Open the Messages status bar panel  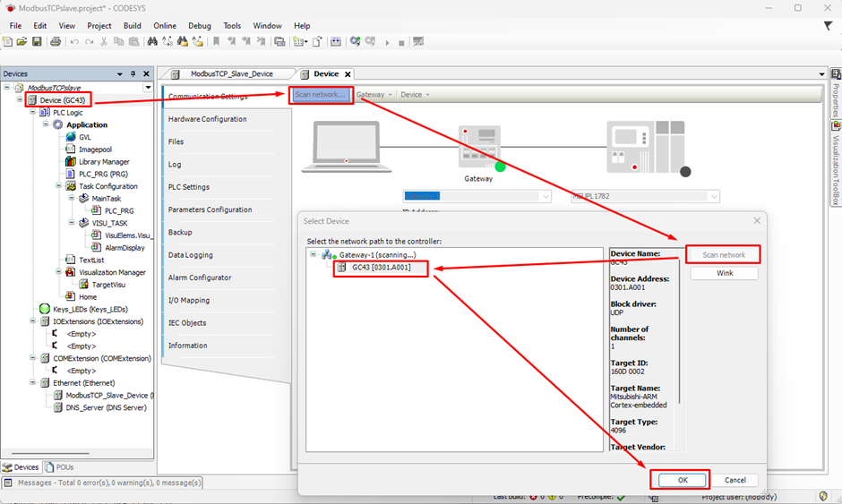pos(104,483)
